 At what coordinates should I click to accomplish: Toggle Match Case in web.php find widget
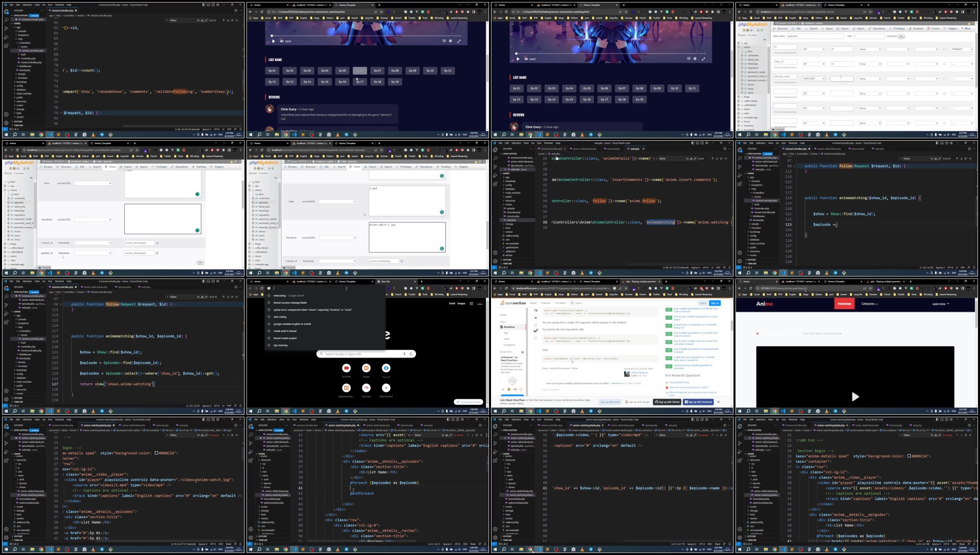(x=687, y=158)
